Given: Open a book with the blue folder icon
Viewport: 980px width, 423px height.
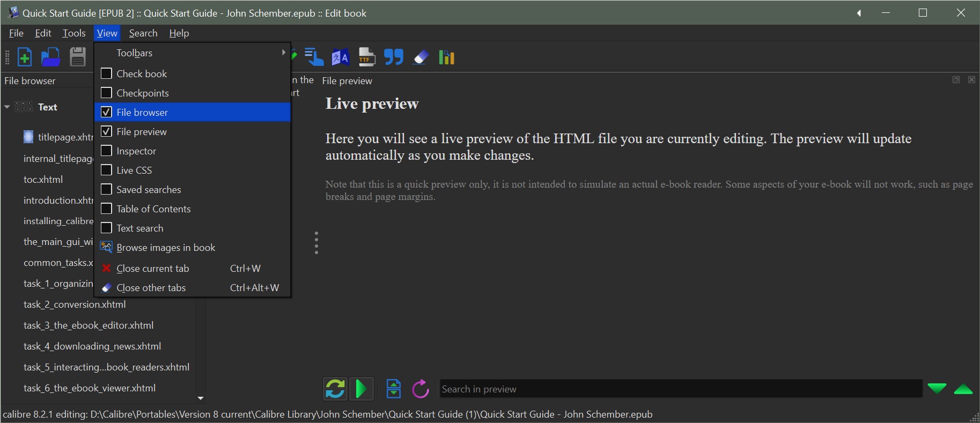Looking at the screenshot, I should (51, 57).
